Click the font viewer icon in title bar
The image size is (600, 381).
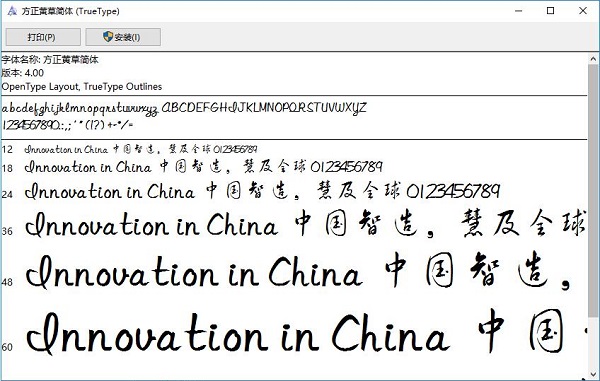12,11
